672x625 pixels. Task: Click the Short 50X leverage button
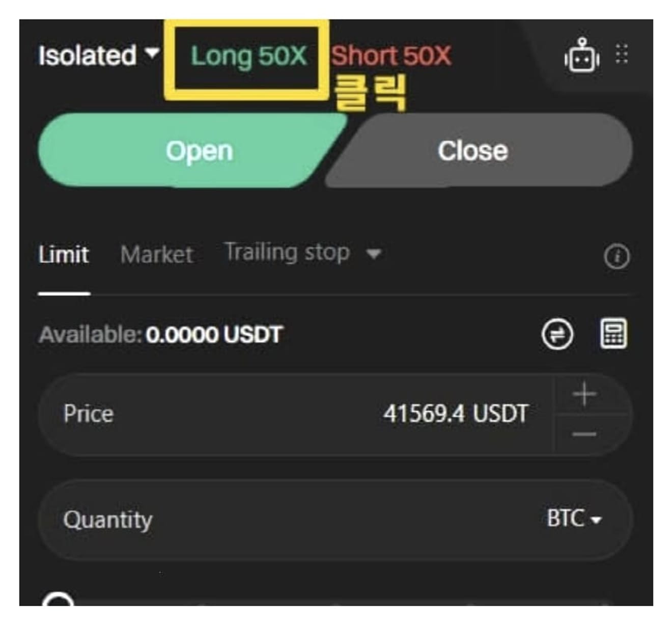pyautogui.click(x=391, y=56)
